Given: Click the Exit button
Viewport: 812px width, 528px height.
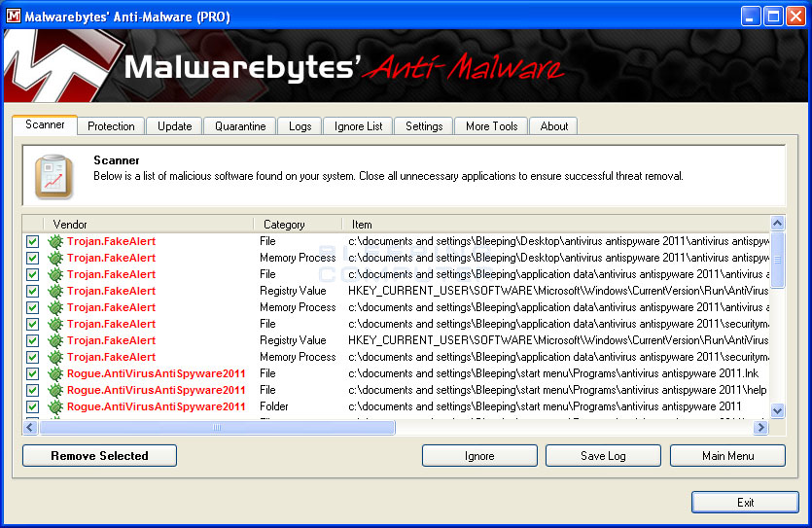Looking at the screenshot, I should [x=745, y=502].
